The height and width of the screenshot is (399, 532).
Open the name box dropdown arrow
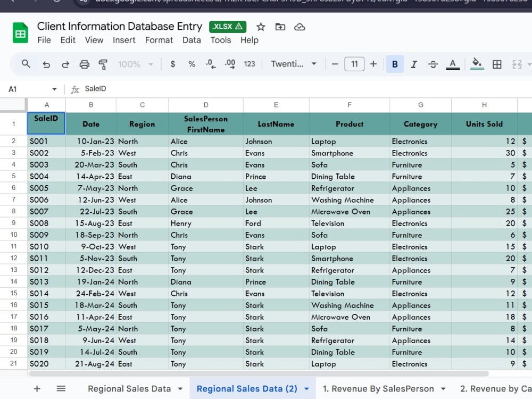[54, 89]
